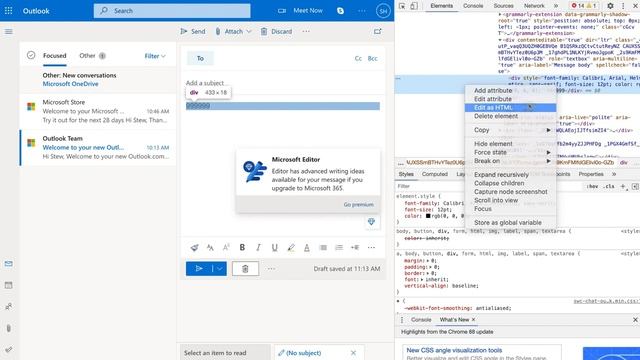This screenshot has width=640, height=360.
Task: Discard the draft from the top toolbar
Action: click(x=276, y=31)
